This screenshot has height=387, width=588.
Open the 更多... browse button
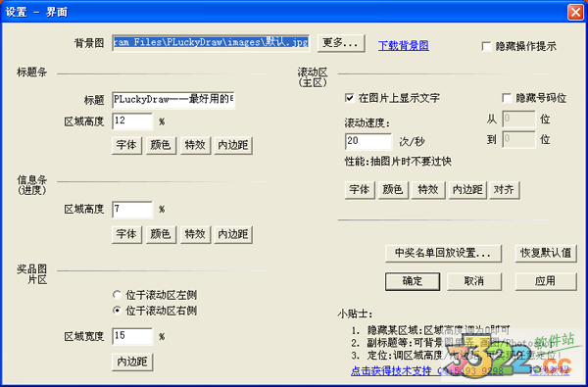tap(341, 43)
